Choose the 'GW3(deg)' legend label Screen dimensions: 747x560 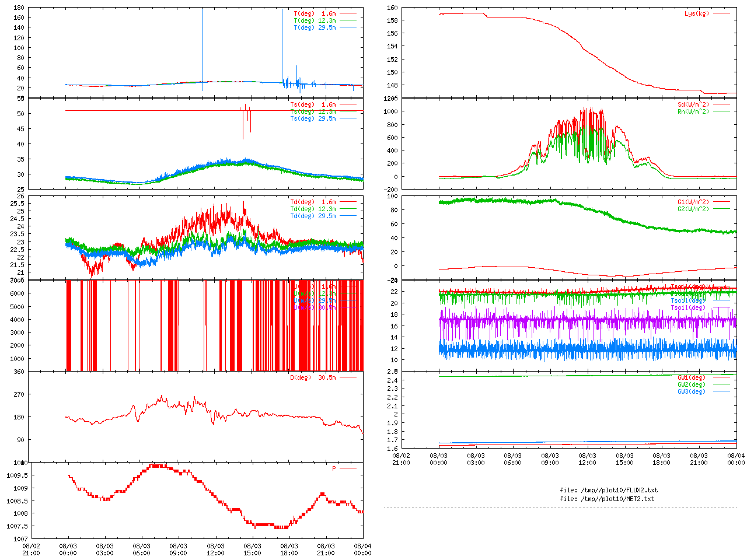(692, 392)
